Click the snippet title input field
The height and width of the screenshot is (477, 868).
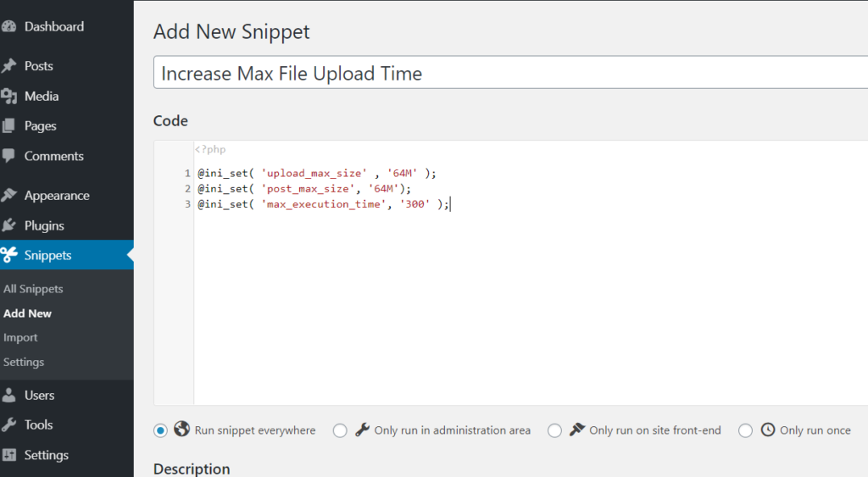(x=510, y=73)
